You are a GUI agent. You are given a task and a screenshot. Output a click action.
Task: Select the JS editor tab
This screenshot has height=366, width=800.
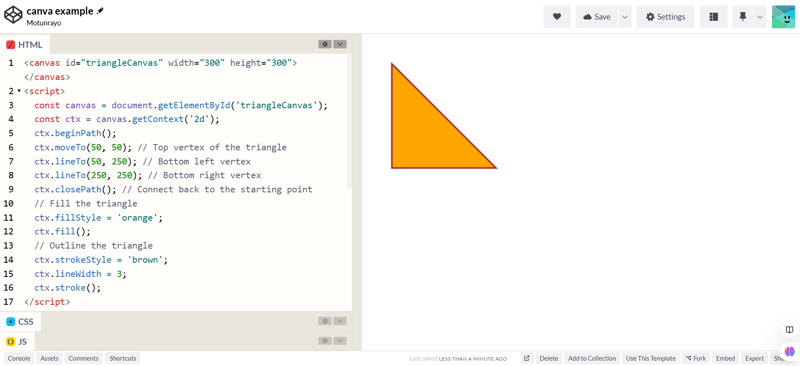click(x=17, y=341)
